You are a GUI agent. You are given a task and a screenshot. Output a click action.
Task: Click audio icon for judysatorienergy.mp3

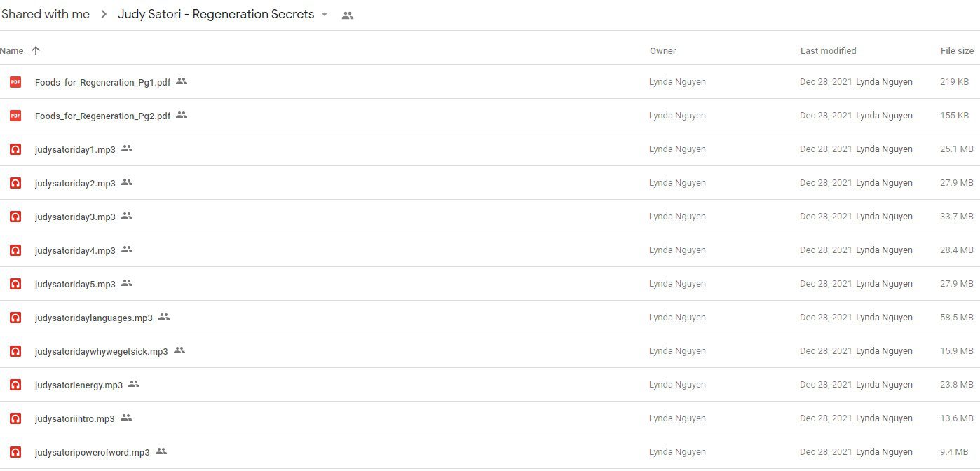tap(15, 385)
